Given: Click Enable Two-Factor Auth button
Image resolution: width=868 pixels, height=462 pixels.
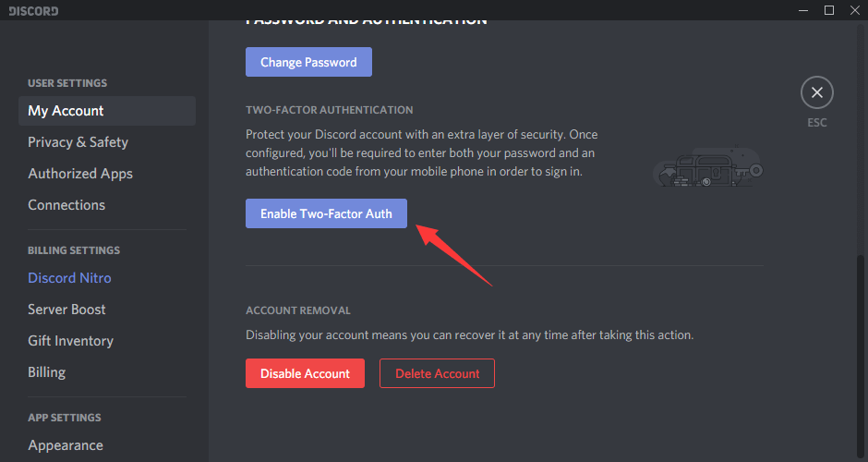Looking at the screenshot, I should (x=326, y=213).
